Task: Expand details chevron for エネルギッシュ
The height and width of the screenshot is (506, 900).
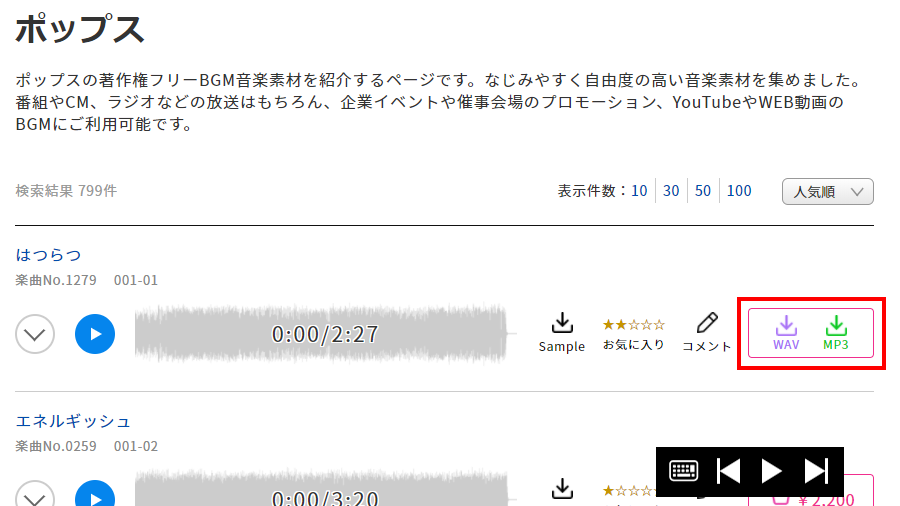Action: 35,493
